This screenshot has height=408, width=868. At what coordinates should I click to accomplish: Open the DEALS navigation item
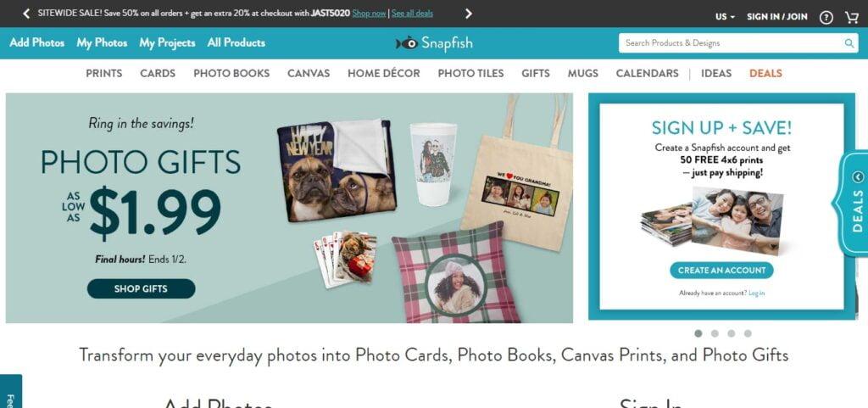click(x=765, y=73)
